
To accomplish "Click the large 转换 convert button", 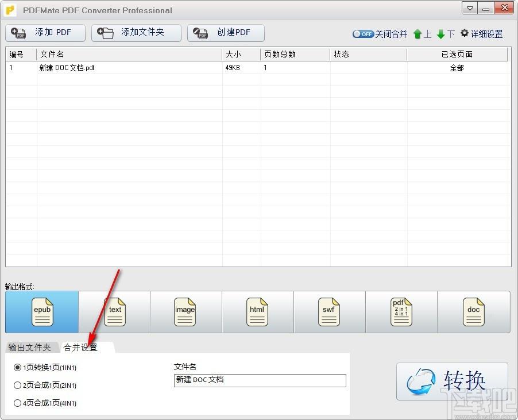I will (x=452, y=382).
